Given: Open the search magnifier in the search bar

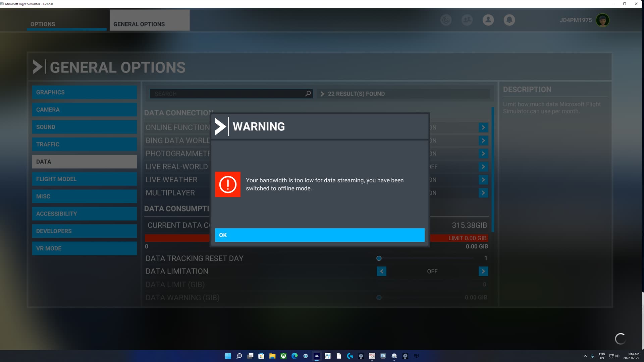Looking at the screenshot, I should tap(308, 94).
